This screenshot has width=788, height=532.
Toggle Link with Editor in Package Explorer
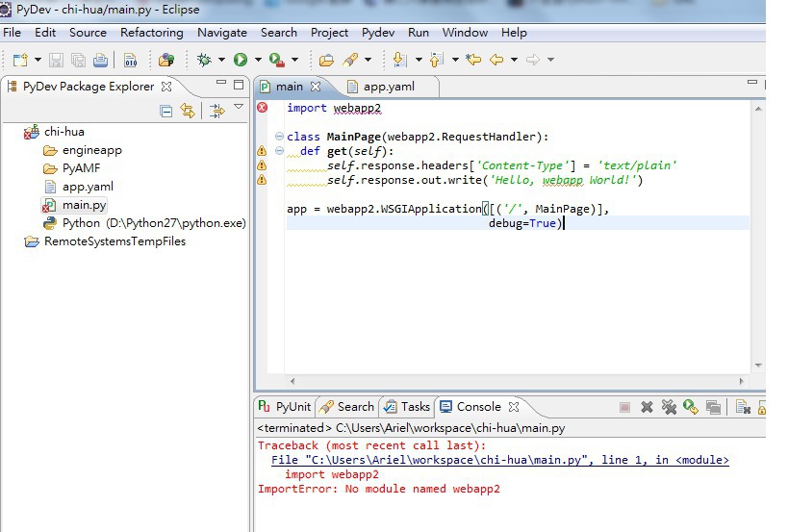[188, 111]
